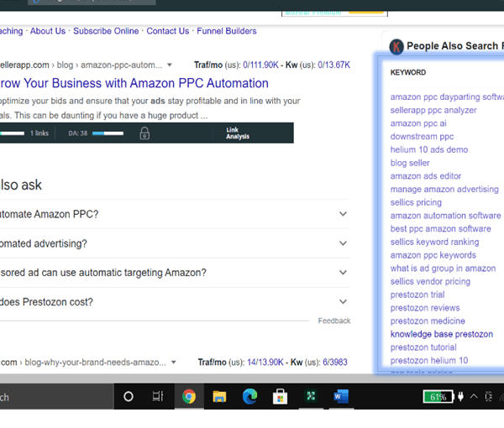Show hidden system tray icons
This screenshot has height=428, width=504.
point(474,397)
